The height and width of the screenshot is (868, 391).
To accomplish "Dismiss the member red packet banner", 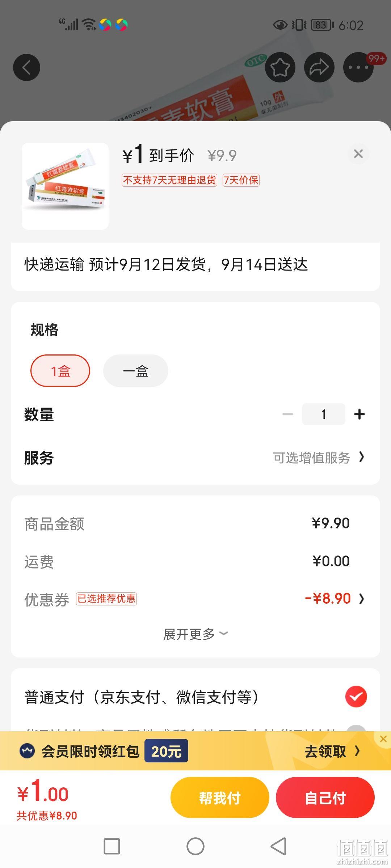I will [383, 739].
